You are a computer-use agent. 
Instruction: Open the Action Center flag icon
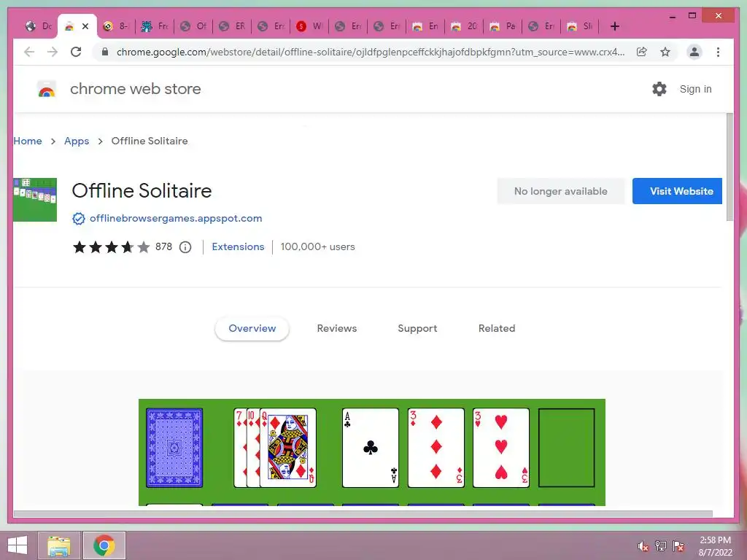coord(678,546)
